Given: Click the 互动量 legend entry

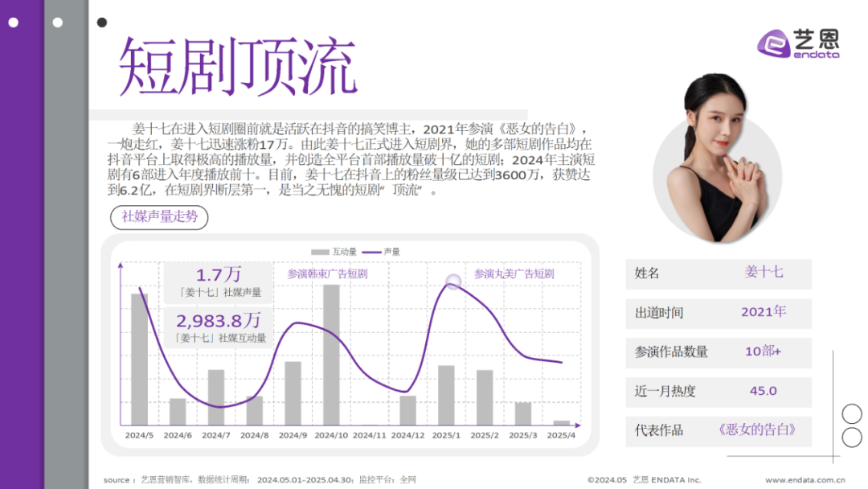Looking at the screenshot, I should [x=334, y=252].
